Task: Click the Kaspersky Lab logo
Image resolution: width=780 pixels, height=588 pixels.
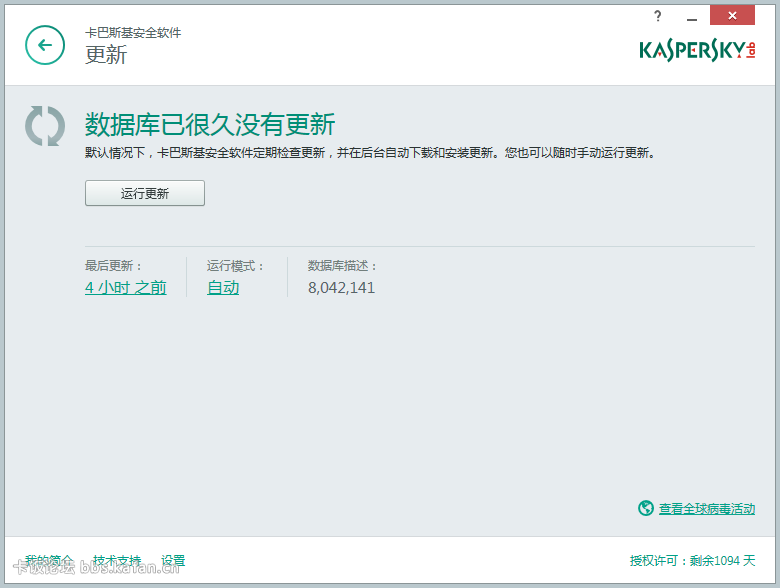Action: (697, 50)
